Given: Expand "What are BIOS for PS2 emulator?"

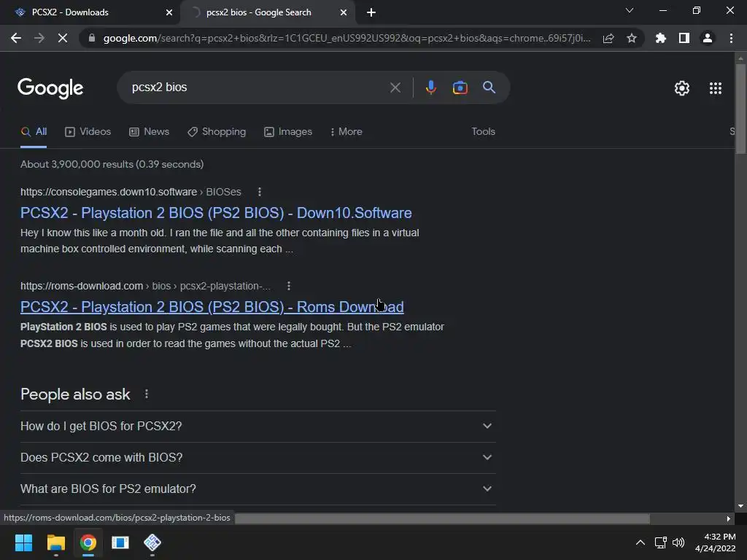Looking at the screenshot, I should (258, 489).
